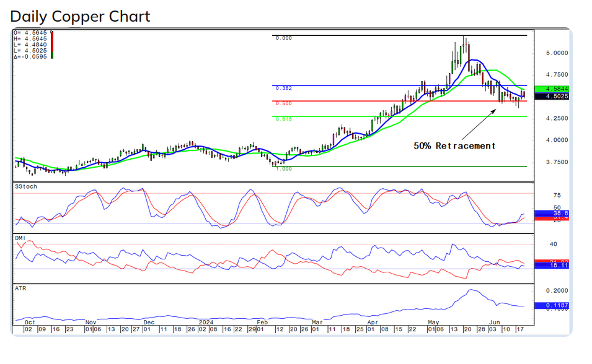The height and width of the screenshot is (364, 592).
Task: Click the blue "38.8" stochastic value tag
Action: click(x=552, y=214)
